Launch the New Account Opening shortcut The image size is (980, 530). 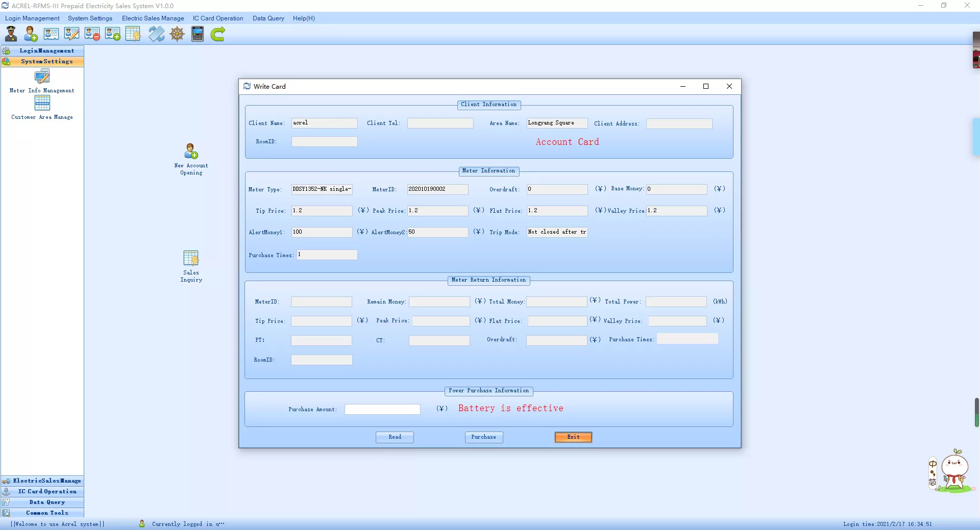[191, 159]
